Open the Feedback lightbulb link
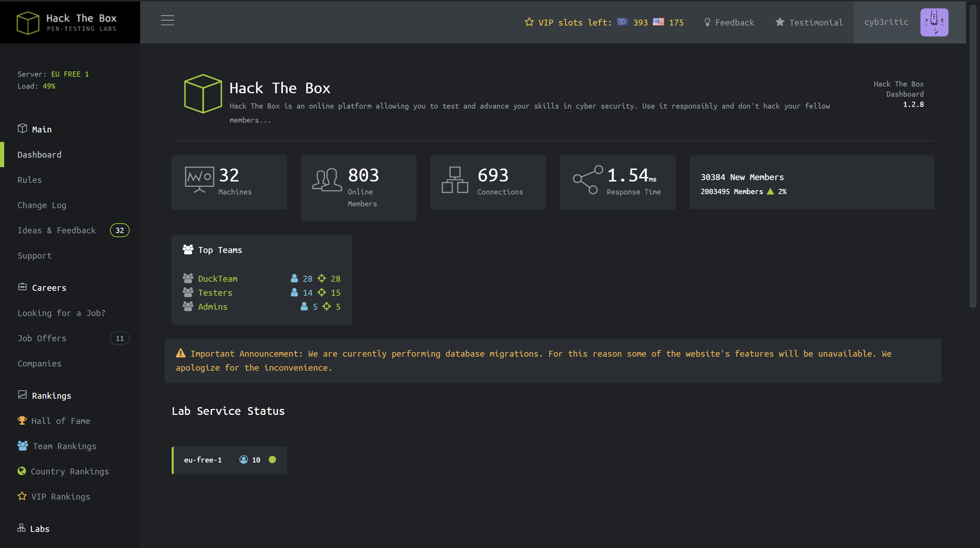 729,22
